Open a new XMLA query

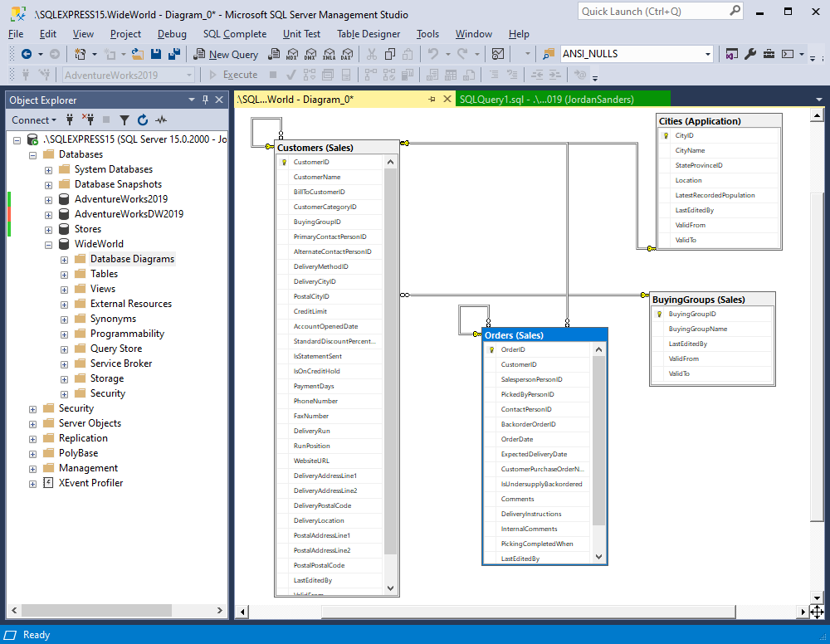pos(330,54)
